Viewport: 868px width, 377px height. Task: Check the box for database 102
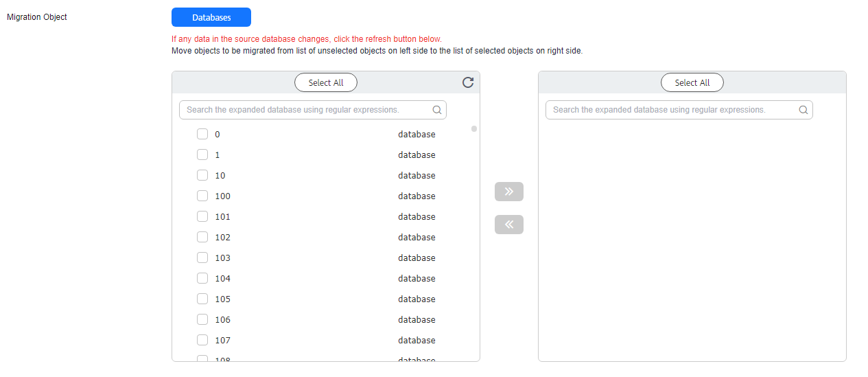[202, 237]
